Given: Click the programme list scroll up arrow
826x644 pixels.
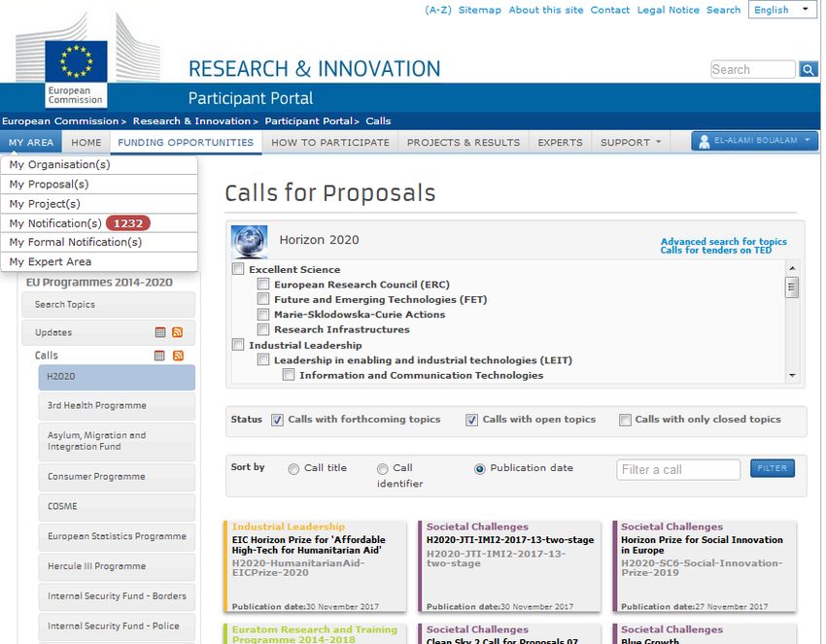Looking at the screenshot, I should click(x=792, y=268).
